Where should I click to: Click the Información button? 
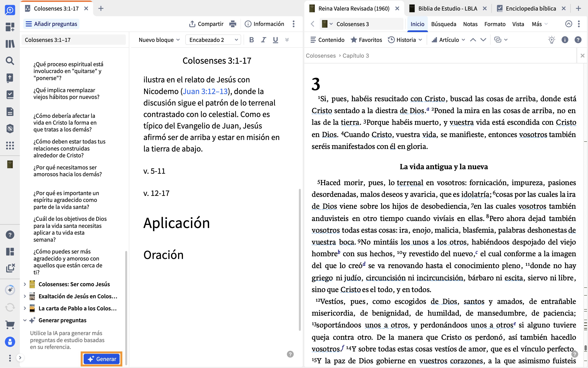[264, 24]
